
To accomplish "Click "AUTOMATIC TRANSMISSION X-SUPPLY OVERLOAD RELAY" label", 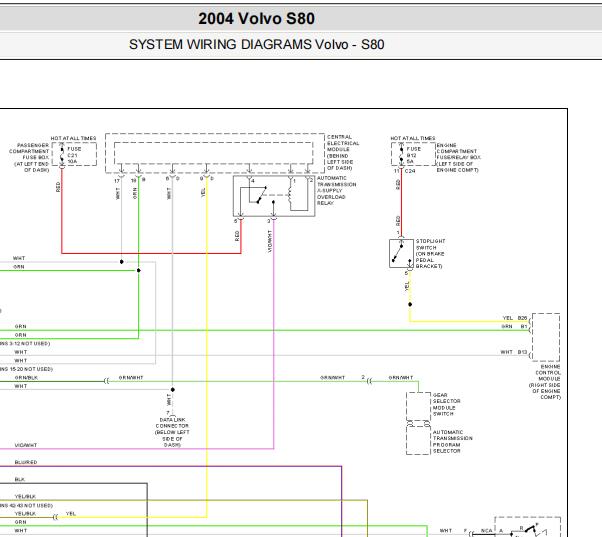I will point(336,190).
